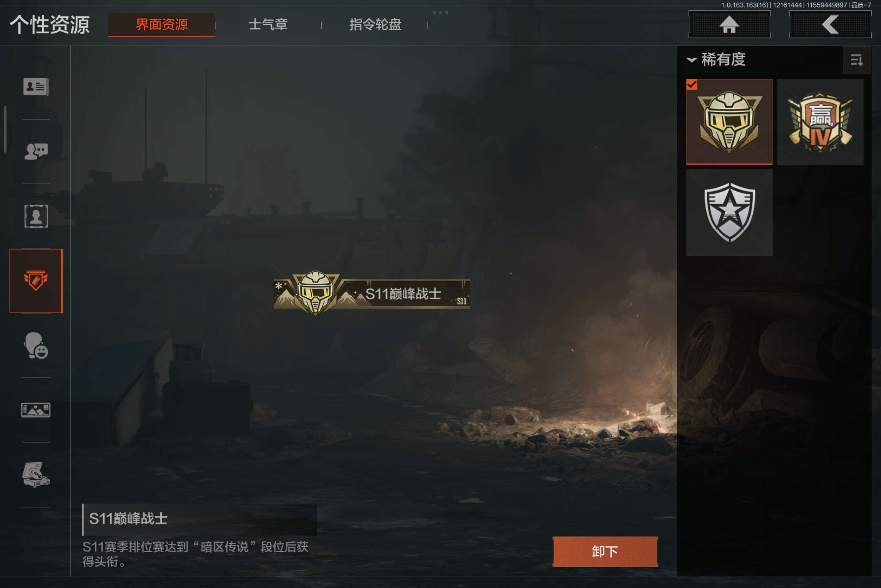Select the 界面资源 tab

162,25
